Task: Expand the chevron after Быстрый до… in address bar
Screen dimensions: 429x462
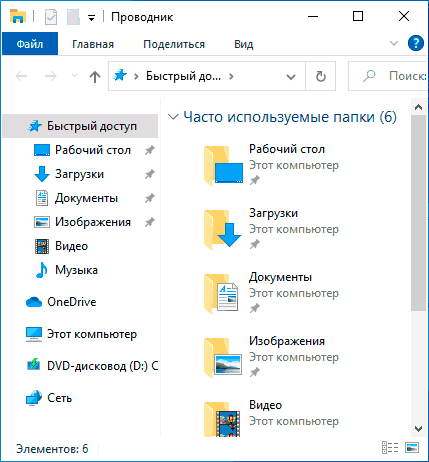Action: [x=231, y=76]
